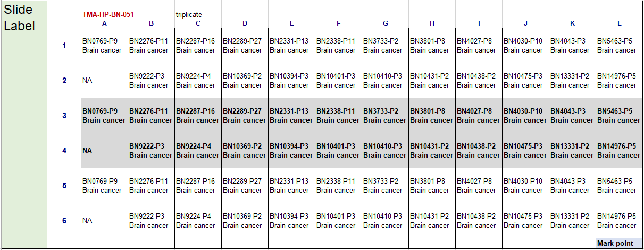
Task: Click BN0769-P9 cell in row 1
Action: coord(104,46)
